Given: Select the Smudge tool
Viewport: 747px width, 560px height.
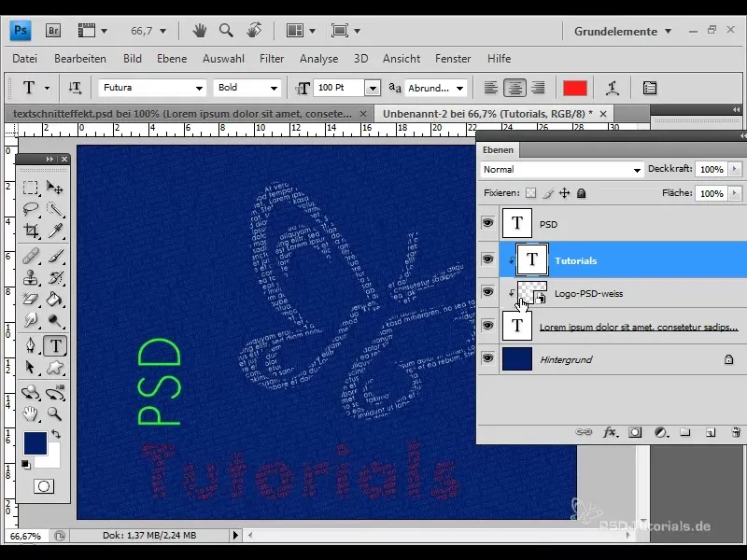Looking at the screenshot, I should pyautogui.click(x=31, y=320).
